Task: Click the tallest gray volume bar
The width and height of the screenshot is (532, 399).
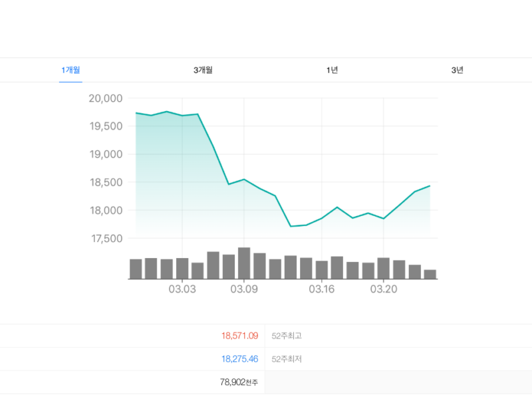Action: point(244,263)
